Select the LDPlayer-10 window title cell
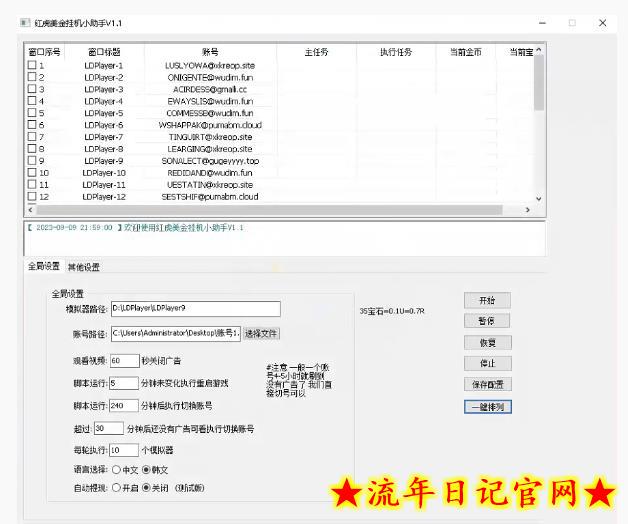Image resolution: width=628 pixels, height=524 pixels. click(104, 173)
